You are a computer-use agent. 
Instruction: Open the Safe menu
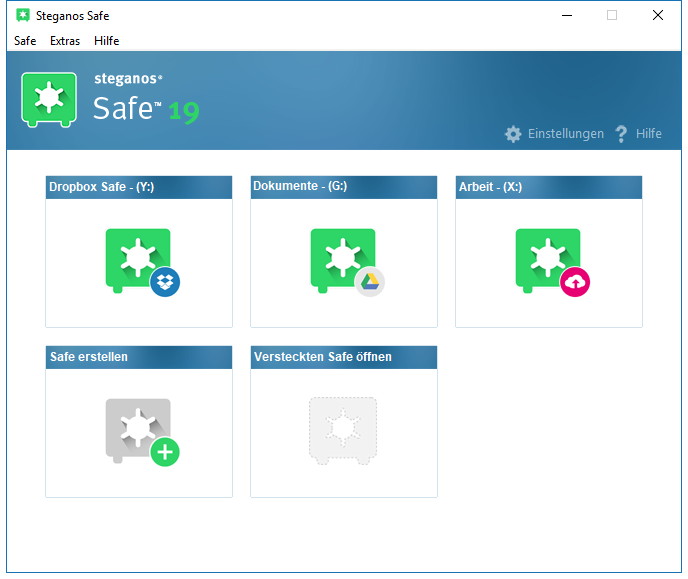[x=25, y=41]
